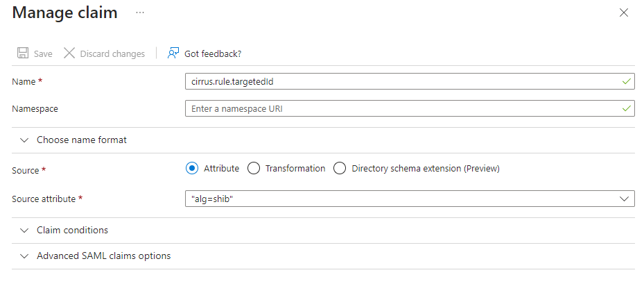
Task: Open the Got feedback? link
Action: click(x=213, y=53)
